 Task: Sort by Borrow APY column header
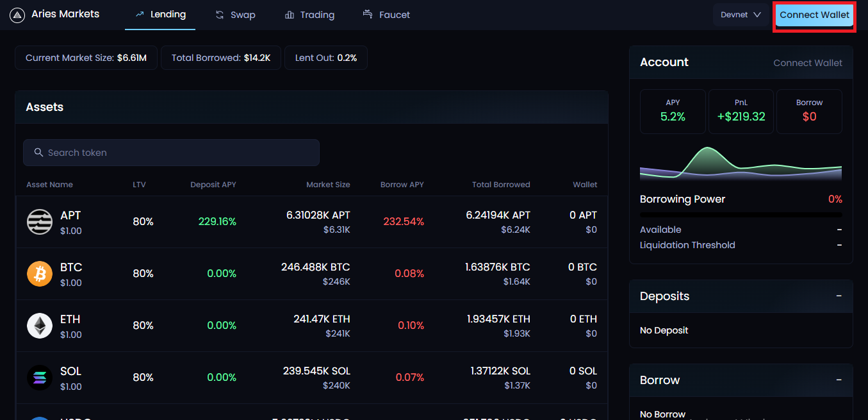pos(402,185)
